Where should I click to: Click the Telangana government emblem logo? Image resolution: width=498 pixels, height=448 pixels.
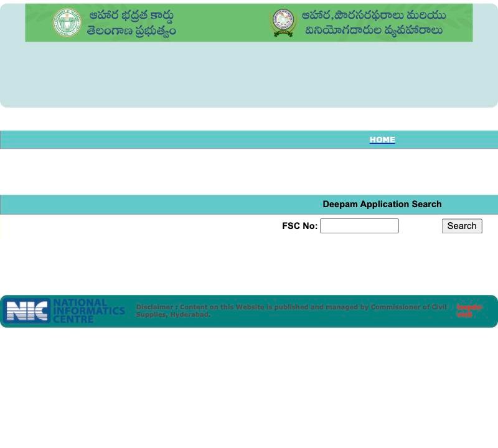67,22
